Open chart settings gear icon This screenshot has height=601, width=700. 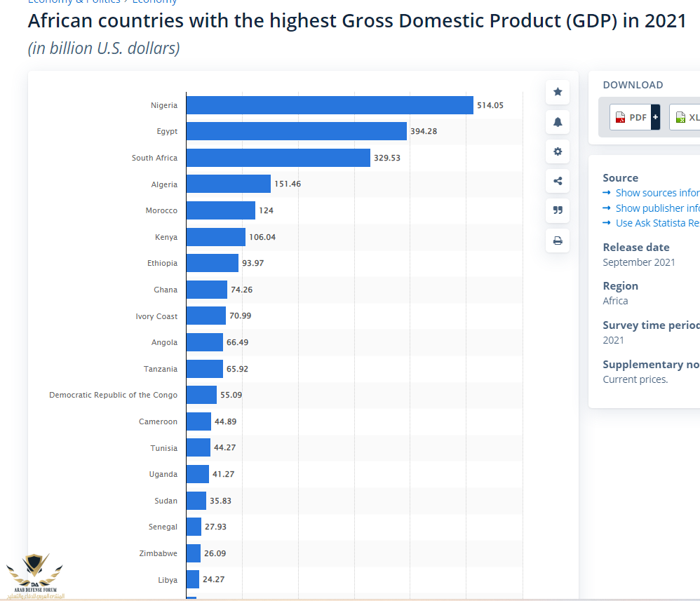pos(558,151)
